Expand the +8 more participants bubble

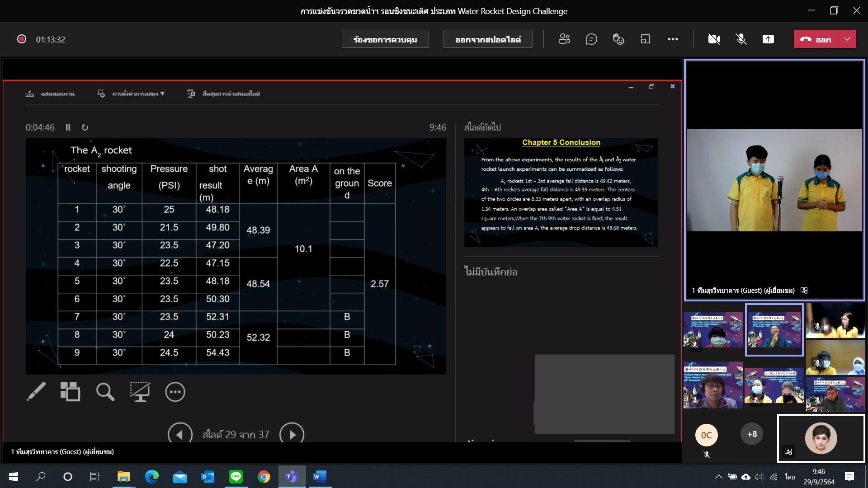tap(752, 434)
